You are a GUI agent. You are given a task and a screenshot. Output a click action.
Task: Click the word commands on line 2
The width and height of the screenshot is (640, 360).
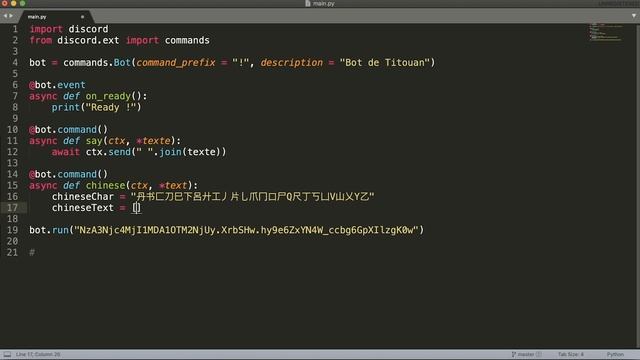pos(187,40)
